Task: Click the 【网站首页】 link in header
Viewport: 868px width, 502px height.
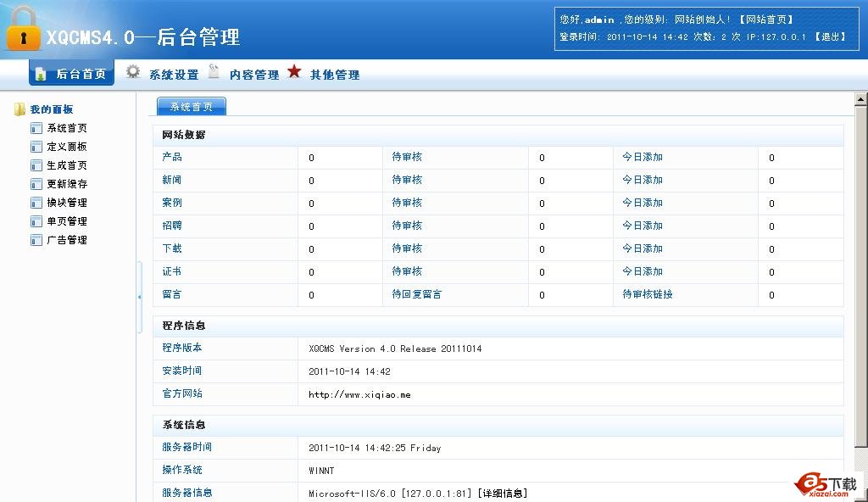Action: (x=766, y=20)
